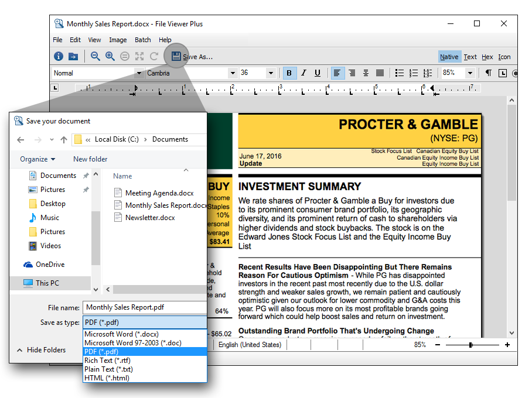Toggle underline formatting
The width and height of the screenshot is (532, 398).
click(x=318, y=73)
